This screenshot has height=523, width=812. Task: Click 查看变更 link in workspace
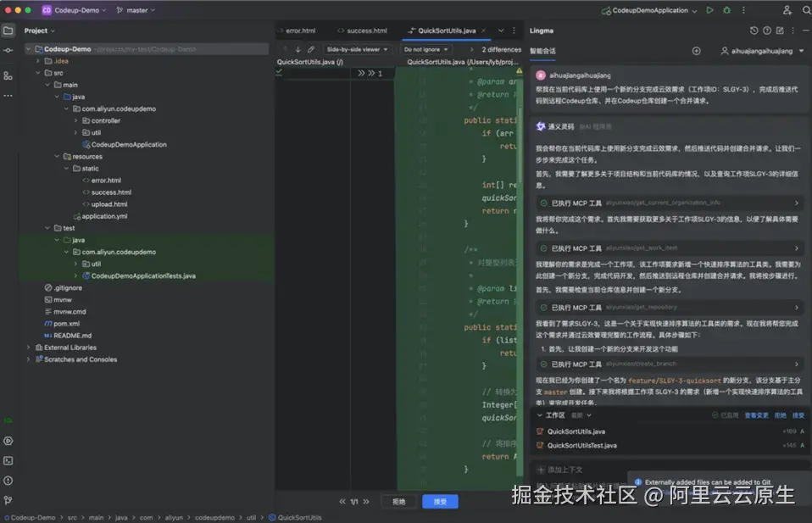[x=756, y=415]
